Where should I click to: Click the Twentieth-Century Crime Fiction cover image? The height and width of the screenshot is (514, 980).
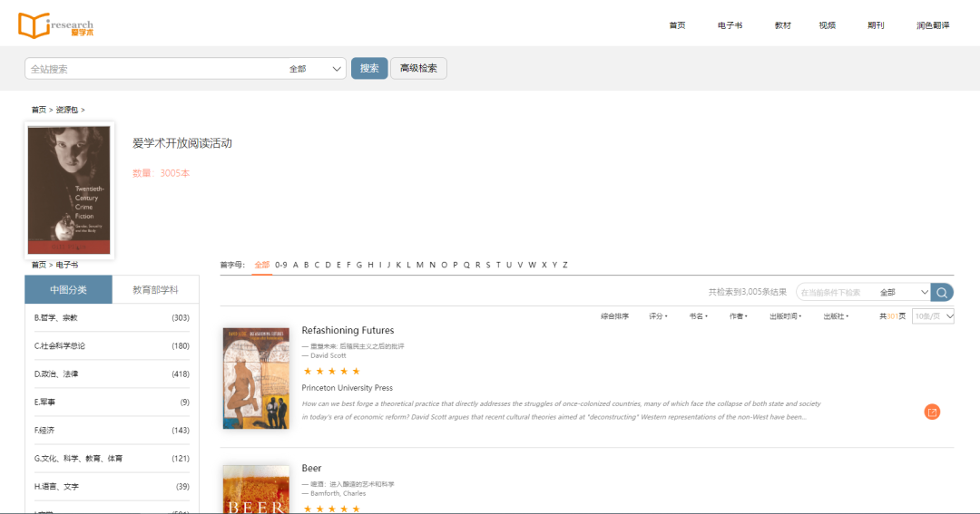[x=69, y=189]
